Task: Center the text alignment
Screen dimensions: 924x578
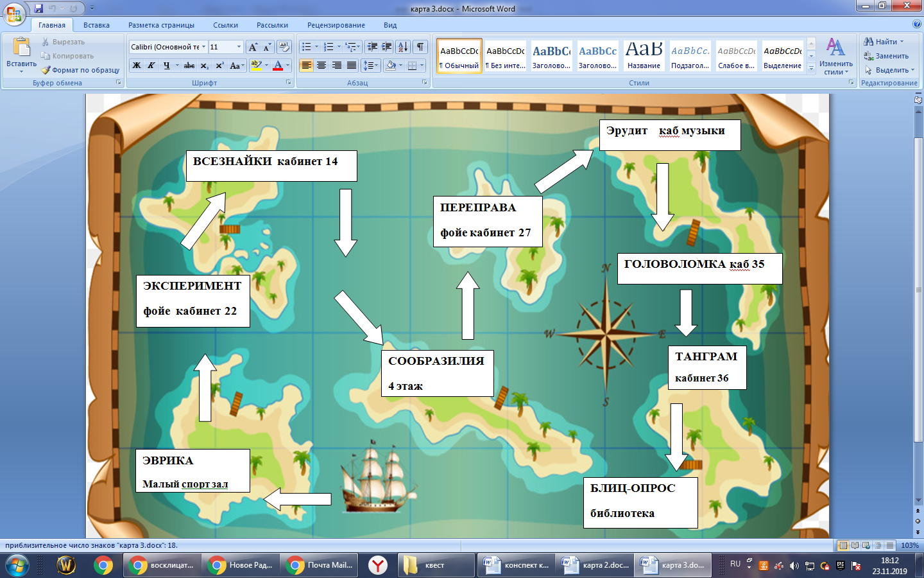Action: (x=321, y=66)
